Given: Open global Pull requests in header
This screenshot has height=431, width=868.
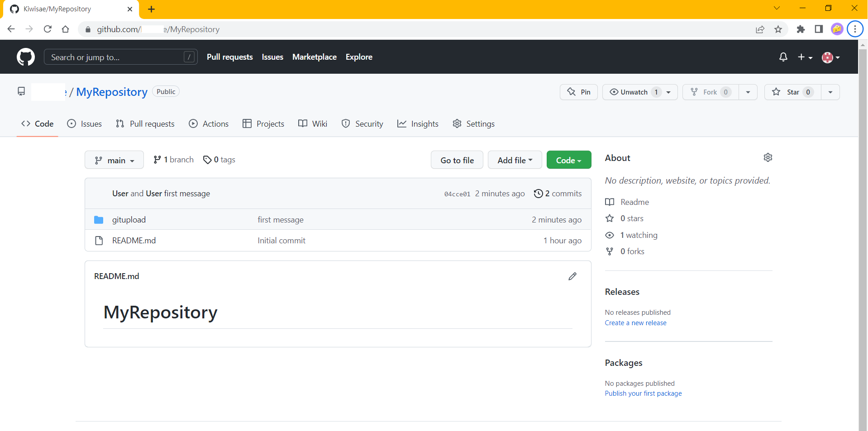Looking at the screenshot, I should point(230,57).
